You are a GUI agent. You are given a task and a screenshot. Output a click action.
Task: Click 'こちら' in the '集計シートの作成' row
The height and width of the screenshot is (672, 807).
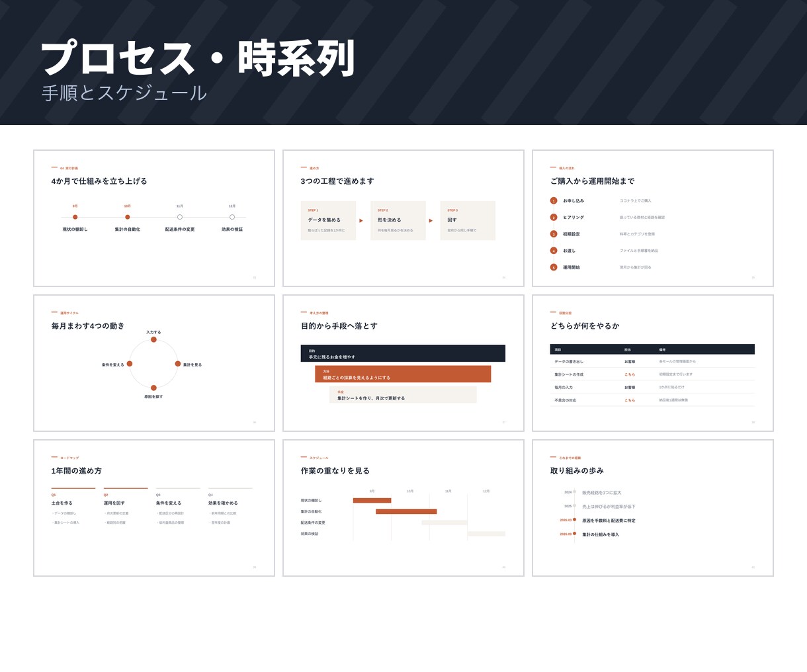coord(630,374)
